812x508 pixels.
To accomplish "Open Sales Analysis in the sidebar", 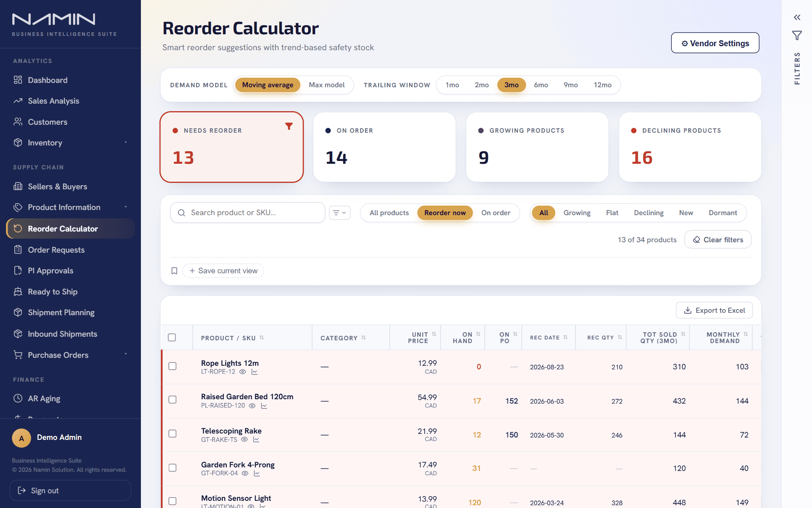I will 70,101.
